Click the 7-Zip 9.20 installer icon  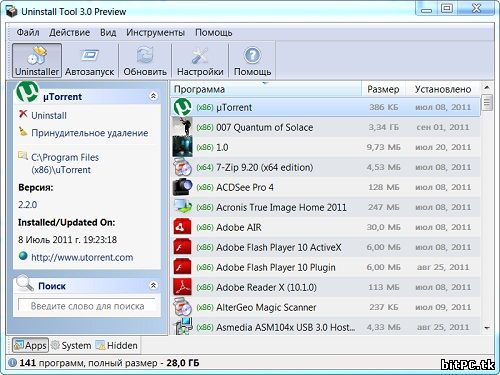click(x=182, y=167)
